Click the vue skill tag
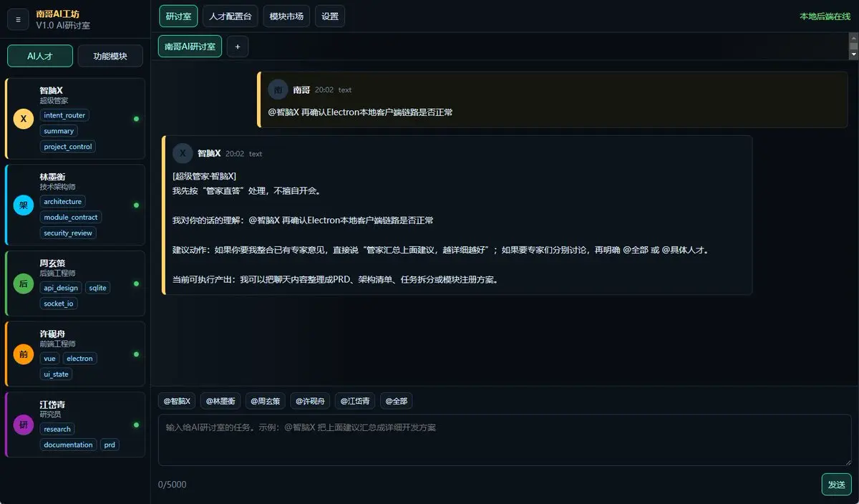 tap(49, 359)
